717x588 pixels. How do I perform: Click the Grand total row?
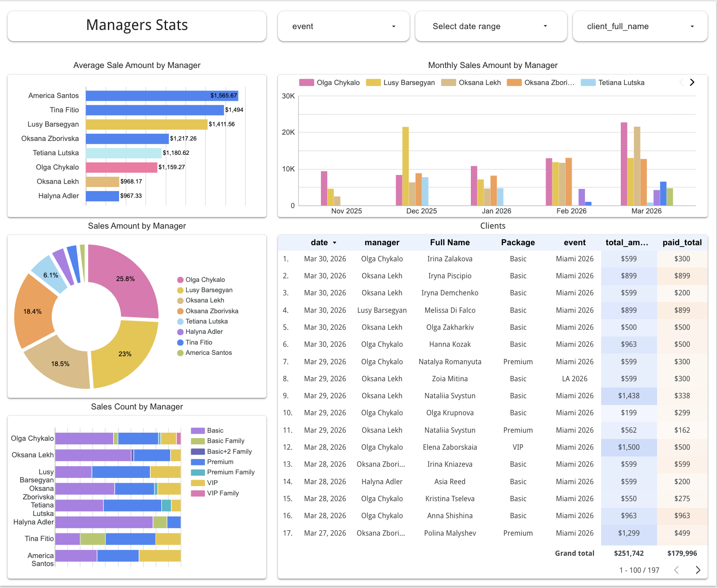tap(574, 553)
